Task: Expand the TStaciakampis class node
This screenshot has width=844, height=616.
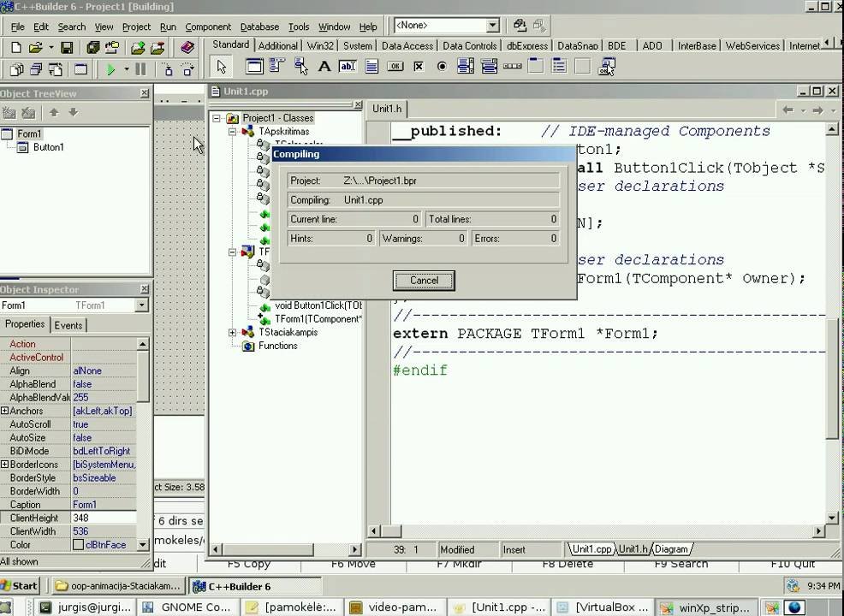Action: 232,333
